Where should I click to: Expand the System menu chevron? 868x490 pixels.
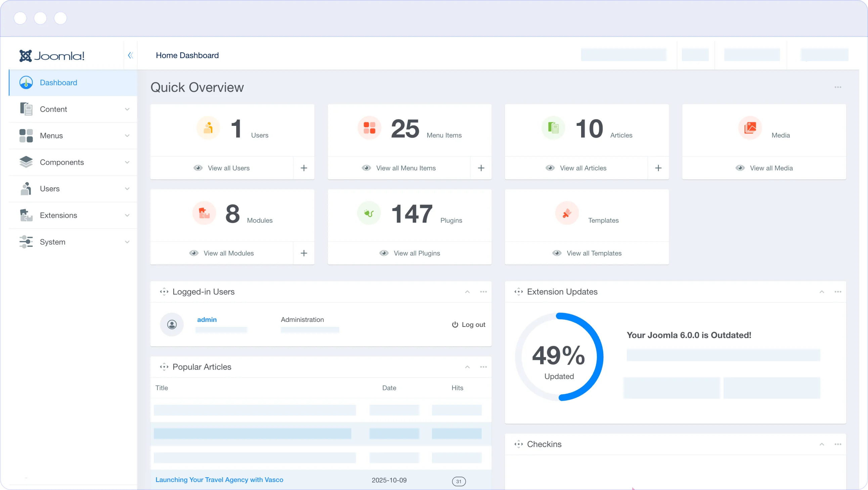pyautogui.click(x=127, y=242)
